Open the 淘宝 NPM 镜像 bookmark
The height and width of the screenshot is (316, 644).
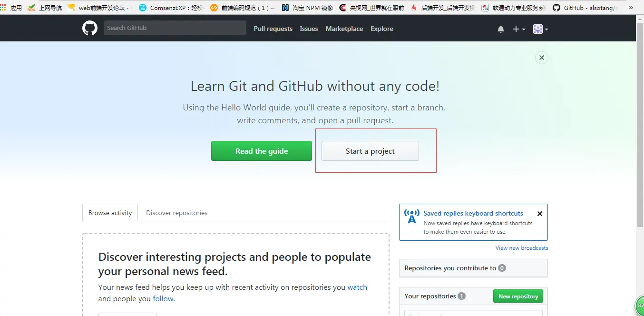tap(307, 8)
